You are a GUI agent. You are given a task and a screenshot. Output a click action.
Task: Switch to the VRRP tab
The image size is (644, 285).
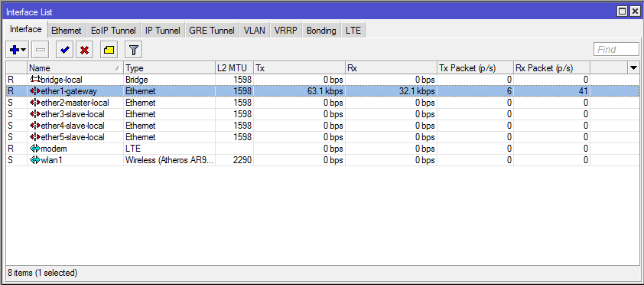click(286, 31)
